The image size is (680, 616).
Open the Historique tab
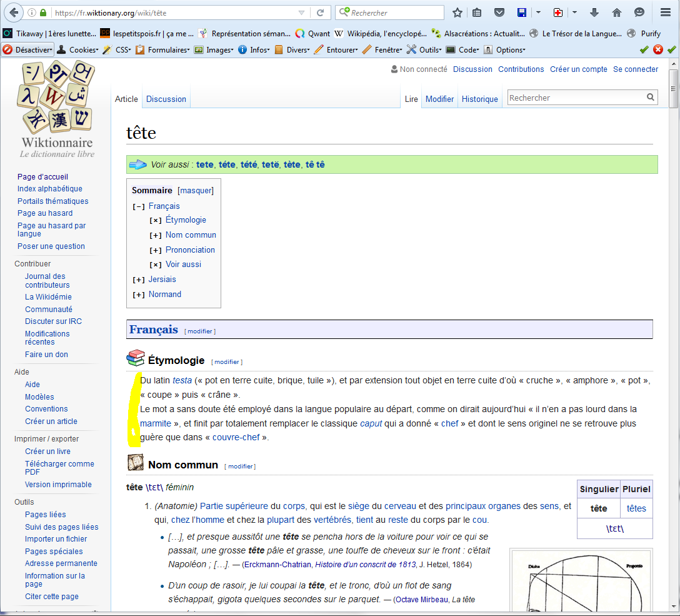(479, 99)
